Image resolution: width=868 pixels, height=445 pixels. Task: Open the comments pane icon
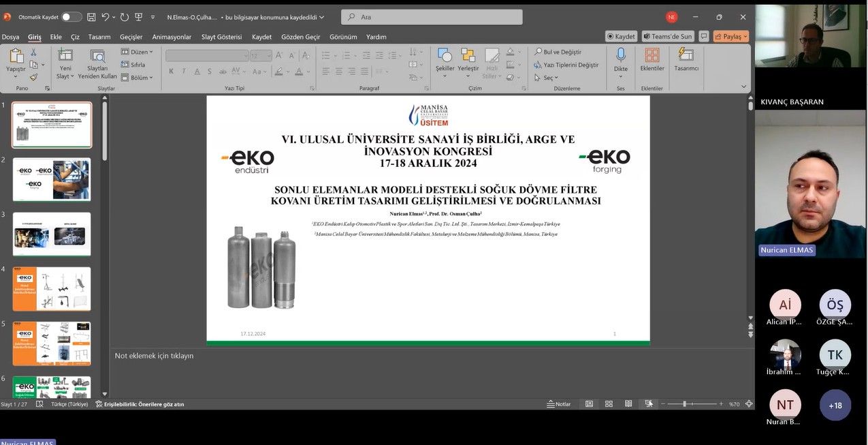tap(703, 37)
